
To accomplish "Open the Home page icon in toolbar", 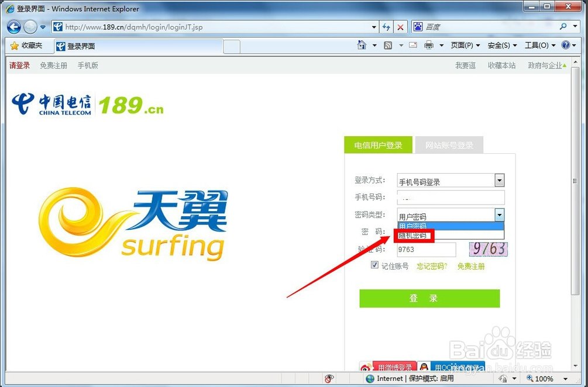I will 362,46.
